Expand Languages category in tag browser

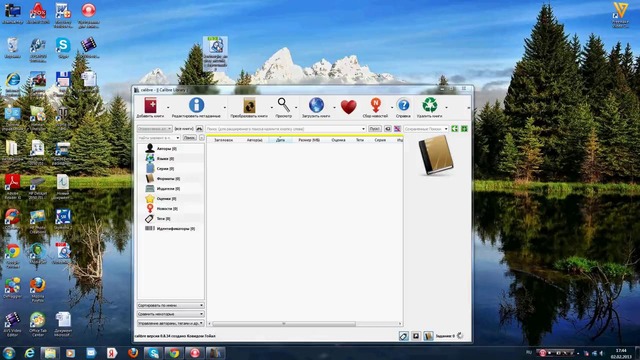point(165,158)
